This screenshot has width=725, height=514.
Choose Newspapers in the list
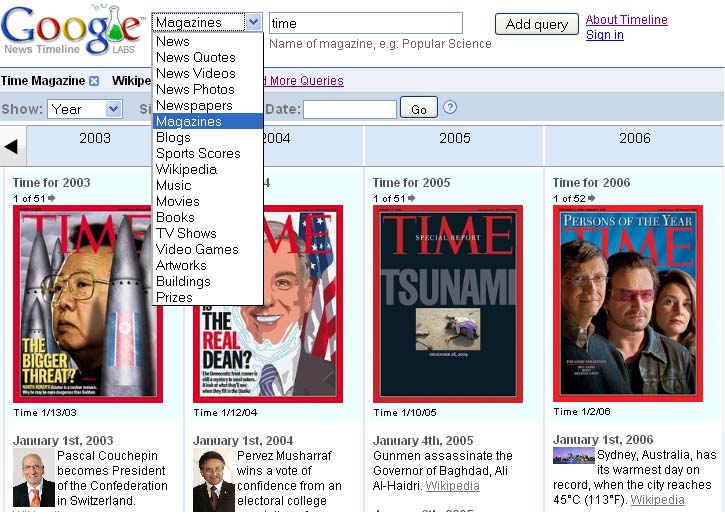pos(208,105)
